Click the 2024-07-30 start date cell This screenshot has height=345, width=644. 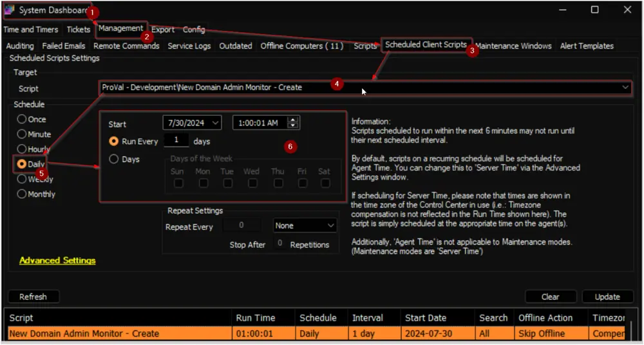click(438, 333)
